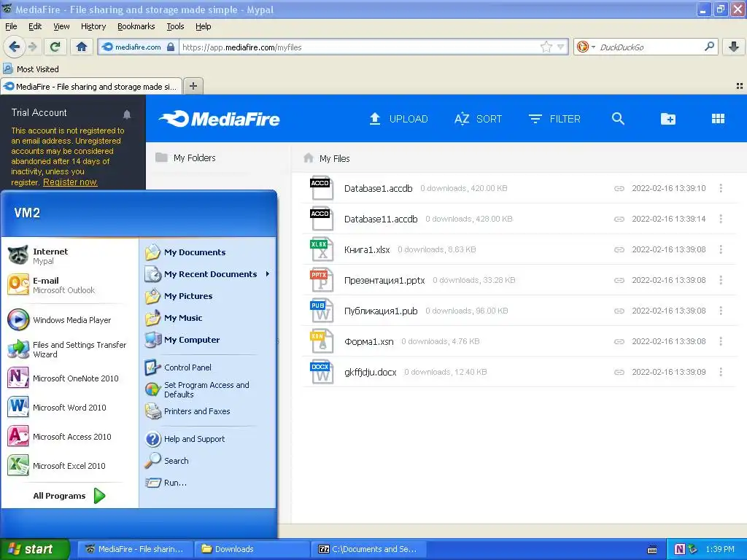The height and width of the screenshot is (560, 747).
Task: Expand the address bar history dropdown arrow
Action: [x=561, y=47]
